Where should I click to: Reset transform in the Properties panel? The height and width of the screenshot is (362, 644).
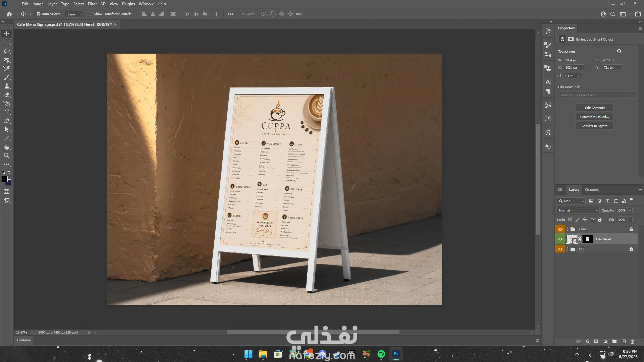pyautogui.click(x=619, y=51)
